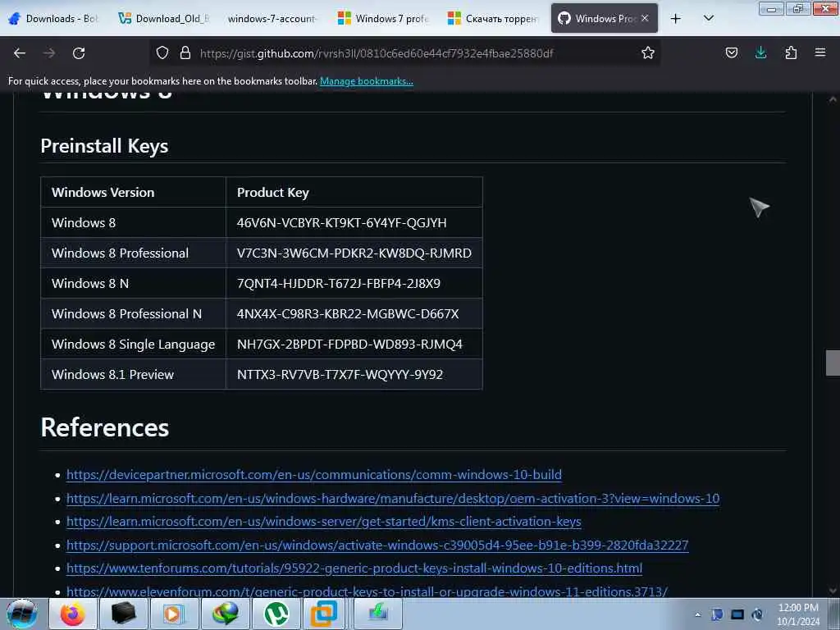Switch to windows-7-account tab

click(x=273, y=19)
